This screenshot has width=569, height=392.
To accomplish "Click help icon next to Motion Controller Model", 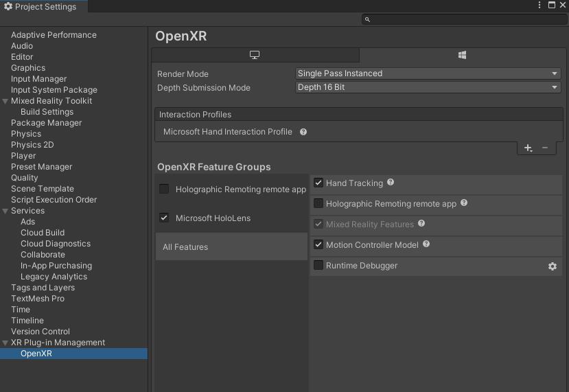I will coord(426,244).
